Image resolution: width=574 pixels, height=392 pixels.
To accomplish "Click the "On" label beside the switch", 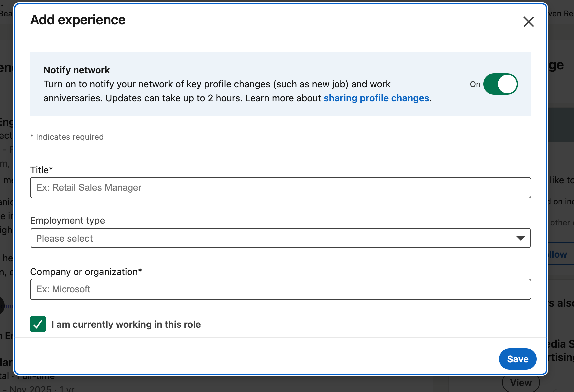I will tap(475, 84).
